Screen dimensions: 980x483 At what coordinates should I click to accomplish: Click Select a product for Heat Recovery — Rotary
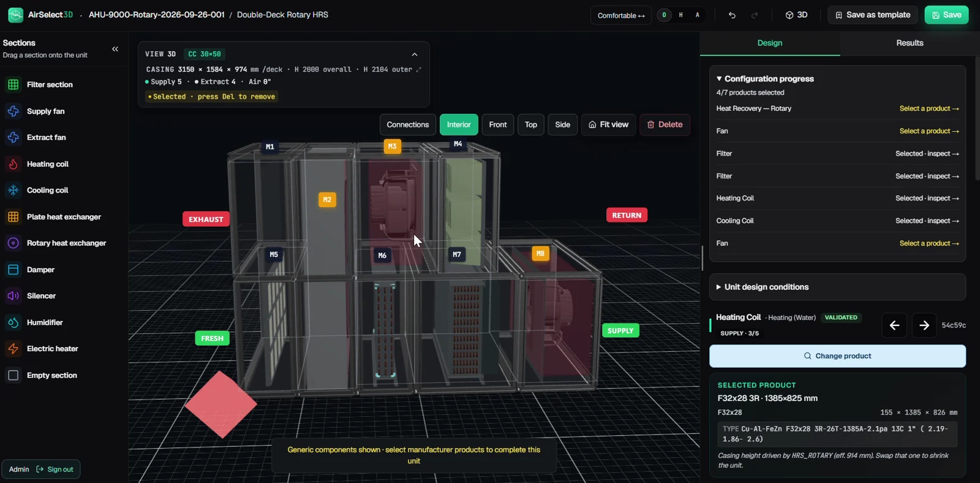(x=929, y=108)
